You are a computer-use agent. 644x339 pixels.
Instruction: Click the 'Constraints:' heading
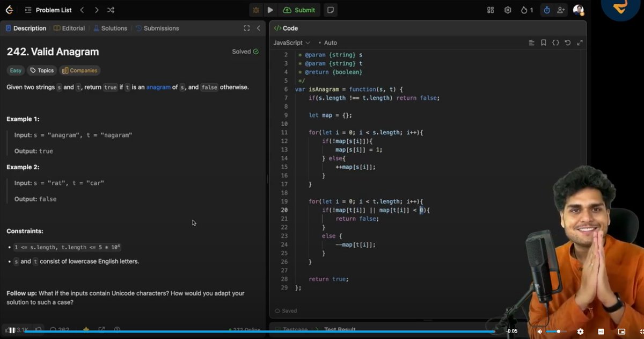pyautogui.click(x=25, y=231)
